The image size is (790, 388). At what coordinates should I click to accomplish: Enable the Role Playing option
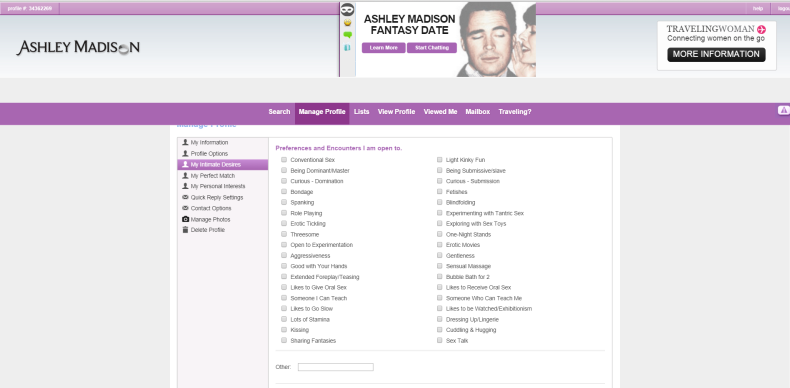click(x=284, y=213)
